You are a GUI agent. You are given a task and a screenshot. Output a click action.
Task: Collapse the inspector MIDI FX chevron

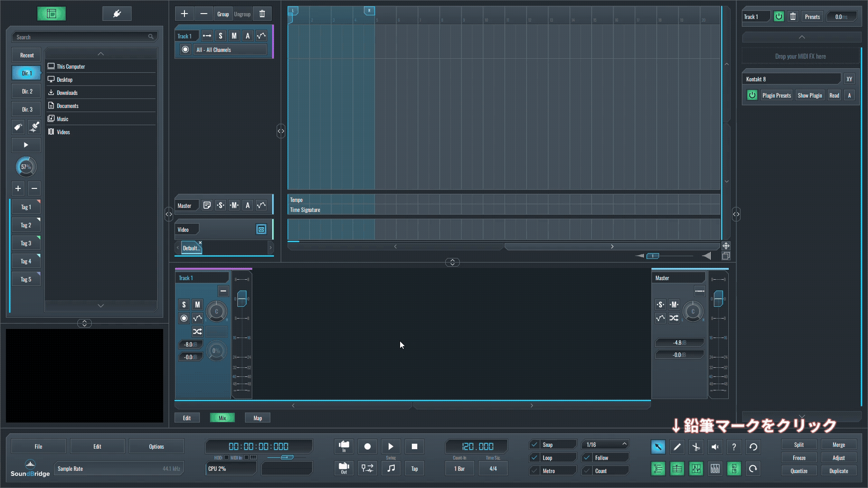click(802, 37)
